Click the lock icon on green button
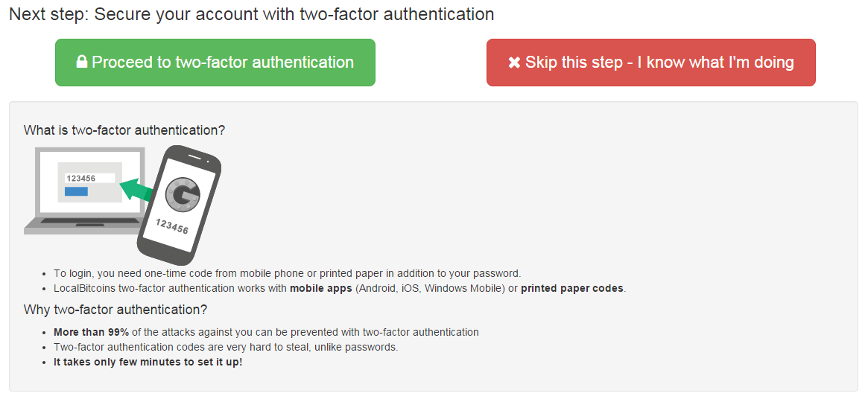The width and height of the screenshot is (868, 399). pyautogui.click(x=82, y=63)
